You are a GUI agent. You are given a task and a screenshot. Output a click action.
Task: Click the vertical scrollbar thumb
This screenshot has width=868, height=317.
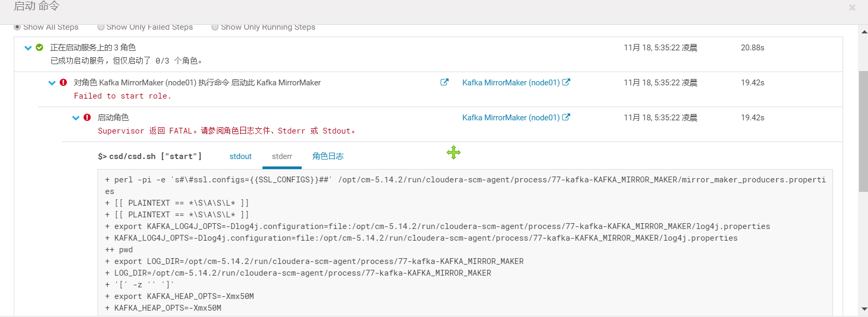click(x=864, y=131)
